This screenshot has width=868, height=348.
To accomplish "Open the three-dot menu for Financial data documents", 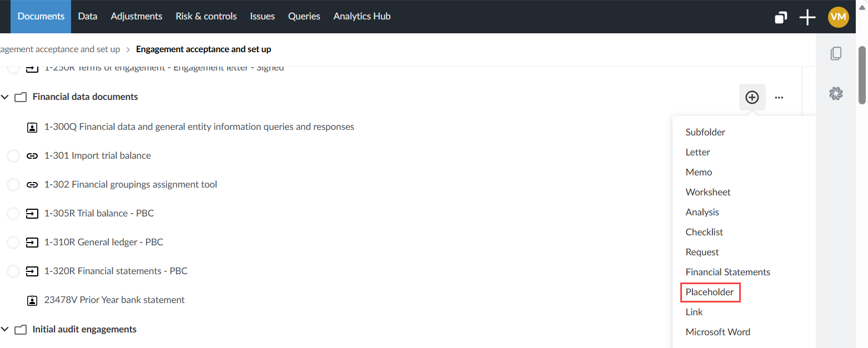I will point(779,97).
